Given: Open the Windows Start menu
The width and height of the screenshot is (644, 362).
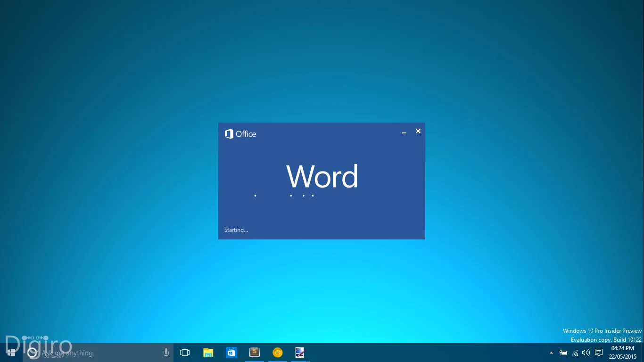Looking at the screenshot, I should coord(11,353).
